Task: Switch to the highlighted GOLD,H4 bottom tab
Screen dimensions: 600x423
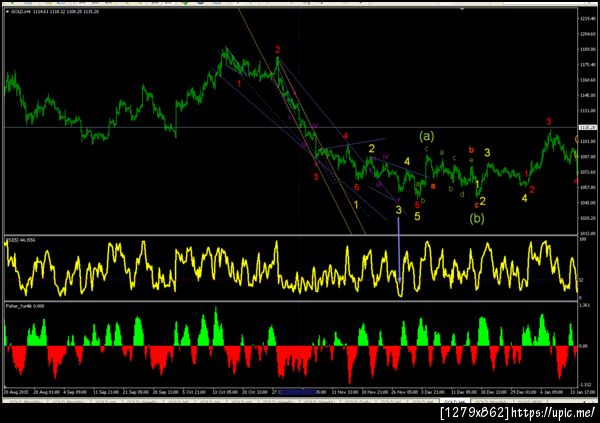Action: click(x=455, y=402)
